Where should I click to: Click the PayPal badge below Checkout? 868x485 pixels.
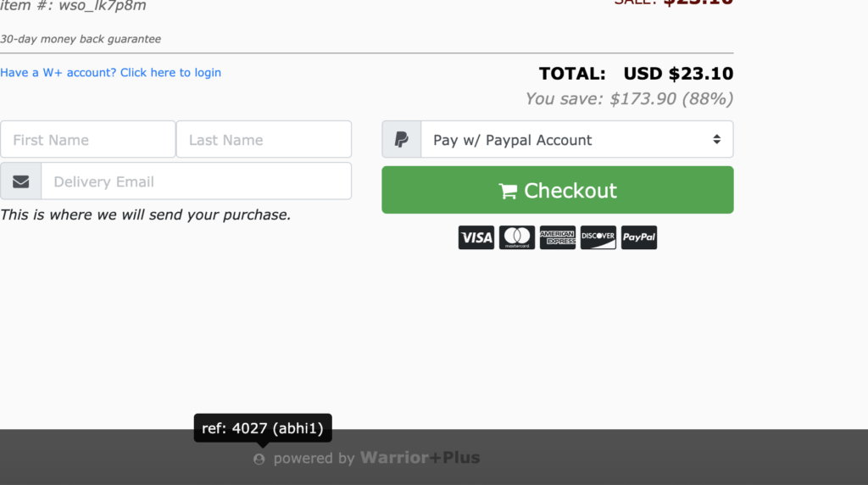(x=639, y=237)
